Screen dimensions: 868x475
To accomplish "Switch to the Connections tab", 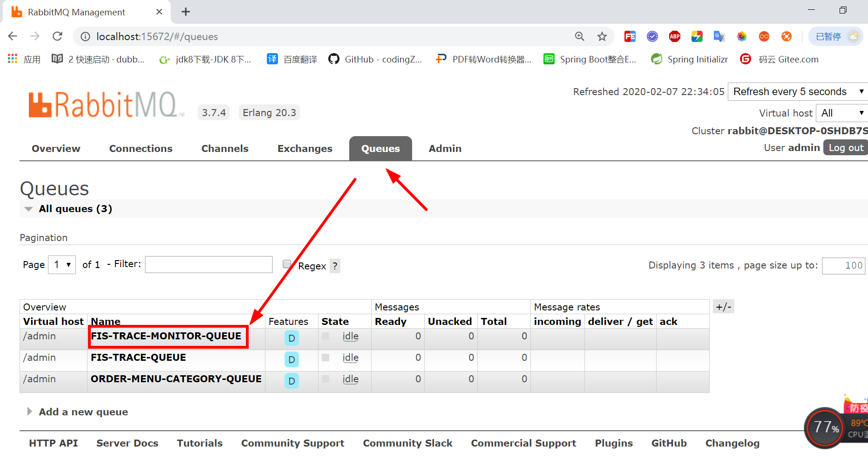I will click(141, 148).
